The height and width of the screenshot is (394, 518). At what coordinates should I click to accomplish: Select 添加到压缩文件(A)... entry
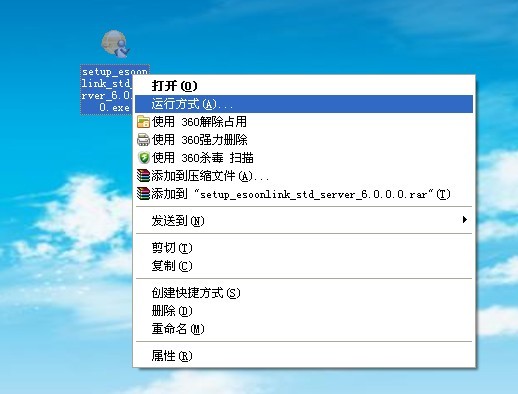[x=304, y=176]
